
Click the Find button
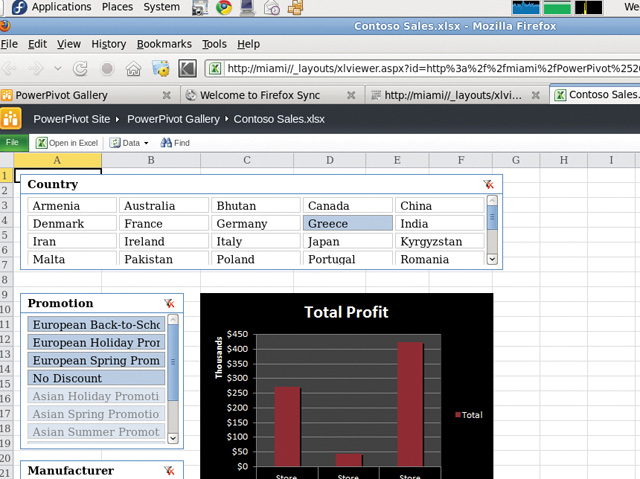pyautogui.click(x=175, y=143)
